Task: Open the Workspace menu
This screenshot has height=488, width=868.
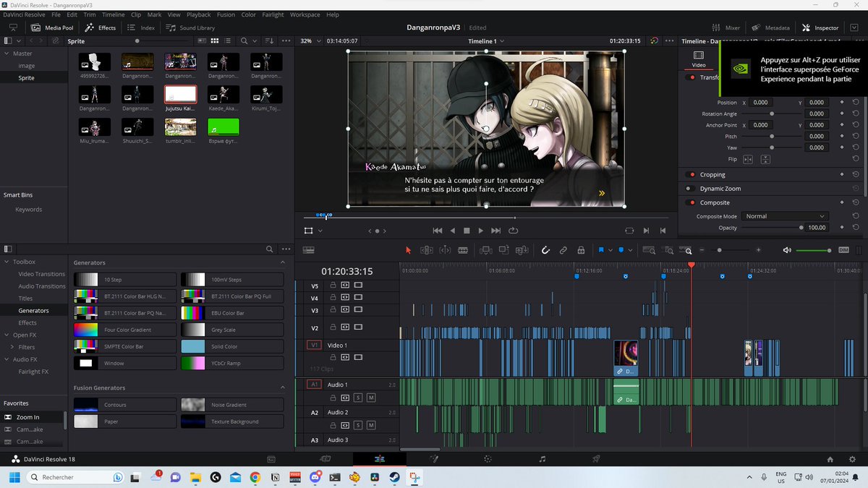Action: click(305, 14)
